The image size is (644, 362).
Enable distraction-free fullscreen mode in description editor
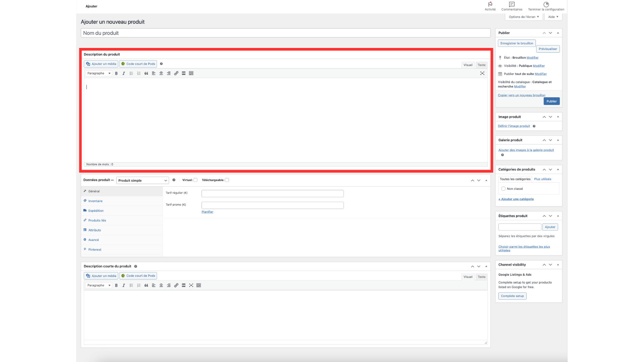pyautogui.click(x=482, y=73)
